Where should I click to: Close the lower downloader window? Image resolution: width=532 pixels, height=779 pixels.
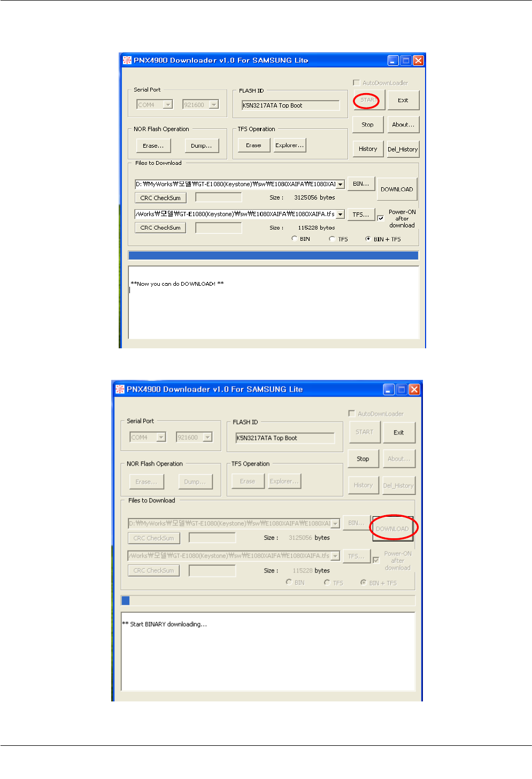[414, 389]
